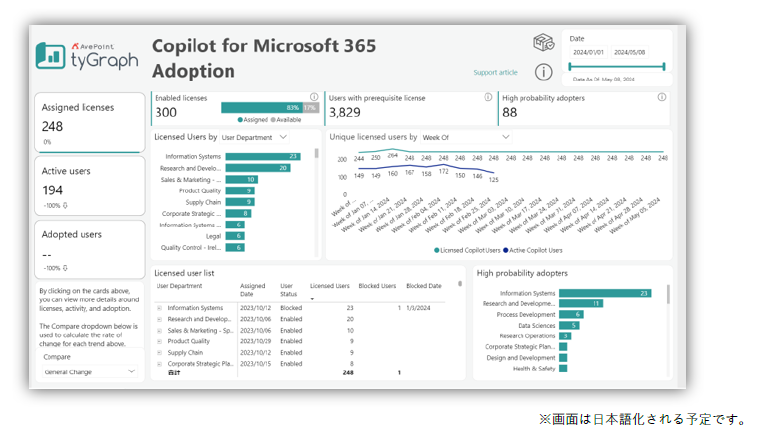Set the end date field 2024/05/08
The image size is (758, 437).
(629, 52)
